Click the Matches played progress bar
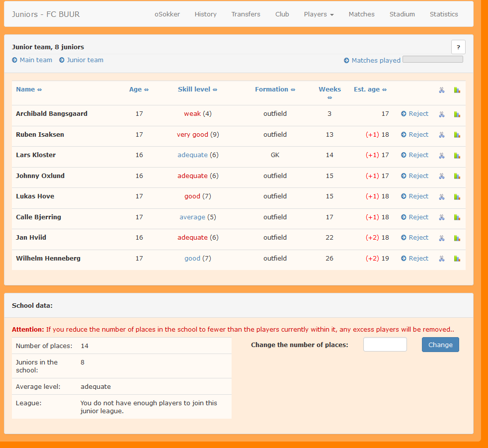Viewport: 488px width, 448px height. 433,59
